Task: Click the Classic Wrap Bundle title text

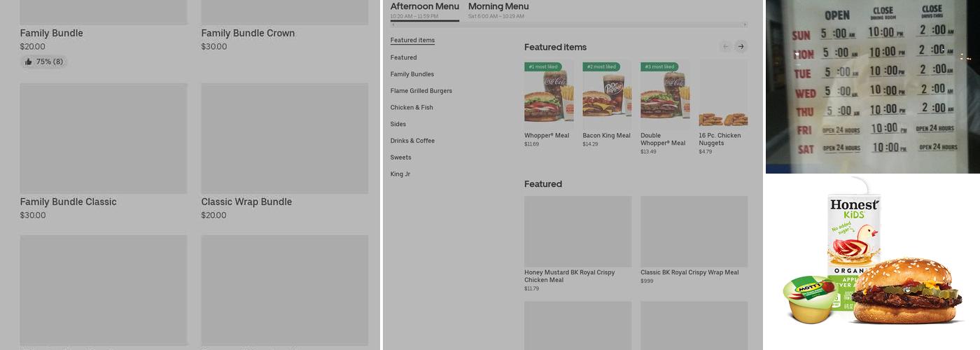Action: coord(246,202)
